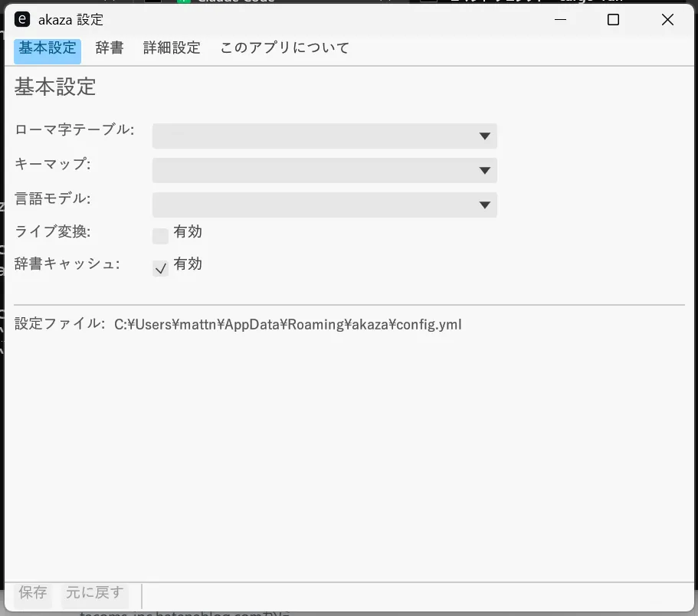698x616 pixels.
Task: Expand the 言語モデル dropdown
Action: [325, 205]
